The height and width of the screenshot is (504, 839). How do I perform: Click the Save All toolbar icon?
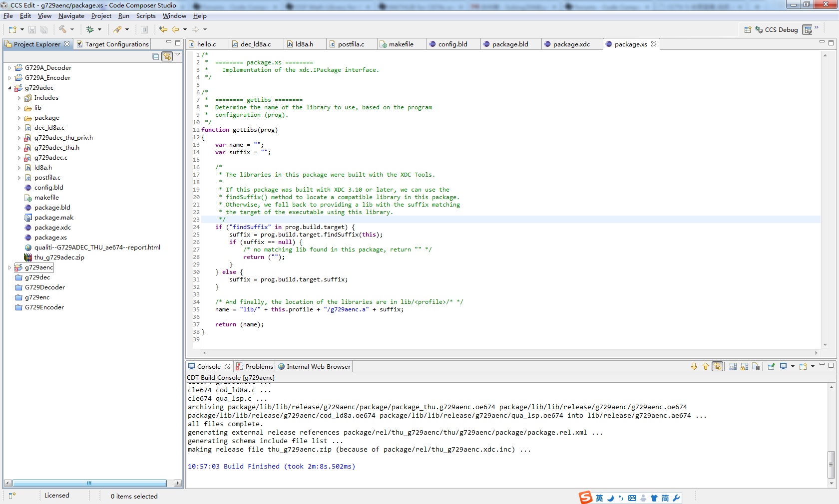44,29
